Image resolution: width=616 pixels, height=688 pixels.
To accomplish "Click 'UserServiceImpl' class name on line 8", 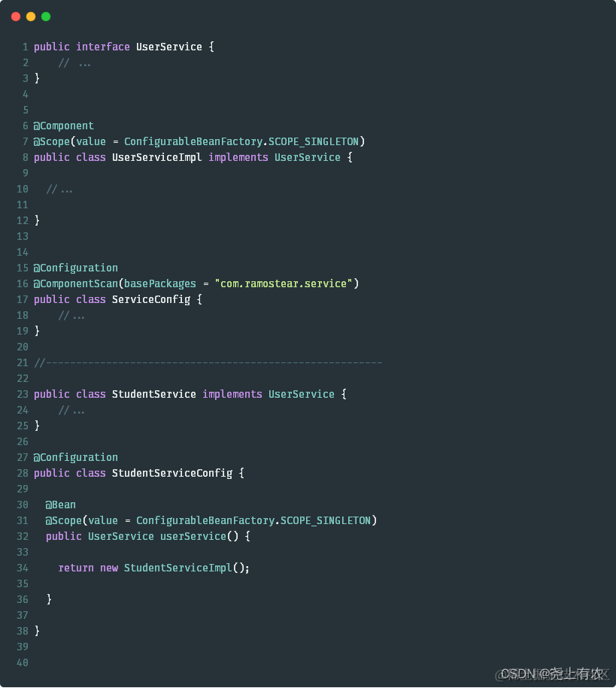I will (156, 157).
